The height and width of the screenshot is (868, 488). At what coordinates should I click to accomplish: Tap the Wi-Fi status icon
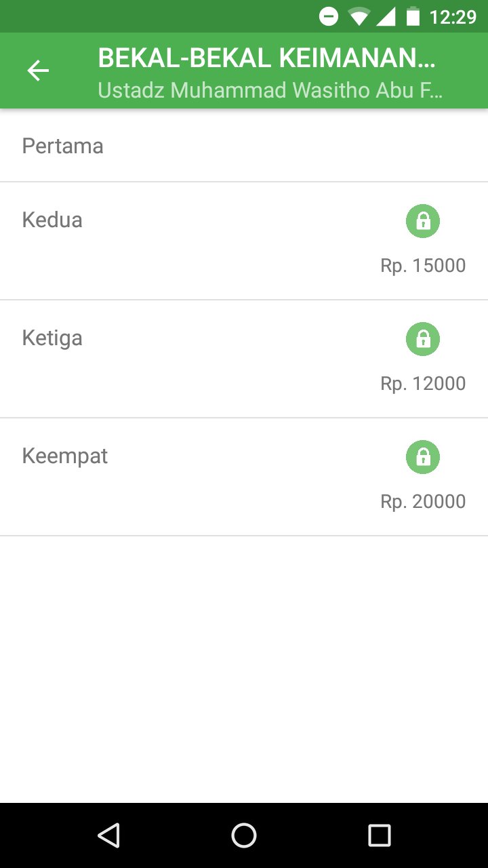click(359, 16)
